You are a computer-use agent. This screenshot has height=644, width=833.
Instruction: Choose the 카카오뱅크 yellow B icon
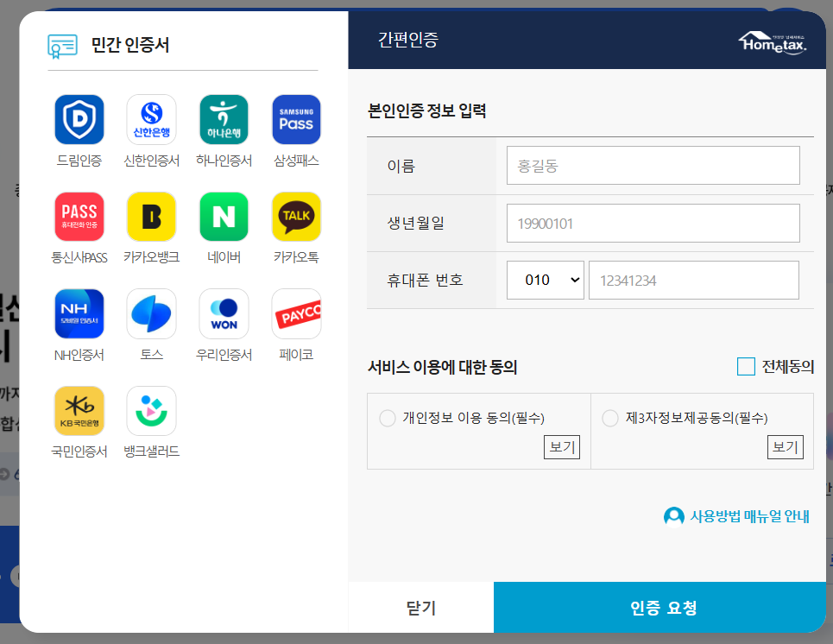pyautogui.click(x=151, y=217)
